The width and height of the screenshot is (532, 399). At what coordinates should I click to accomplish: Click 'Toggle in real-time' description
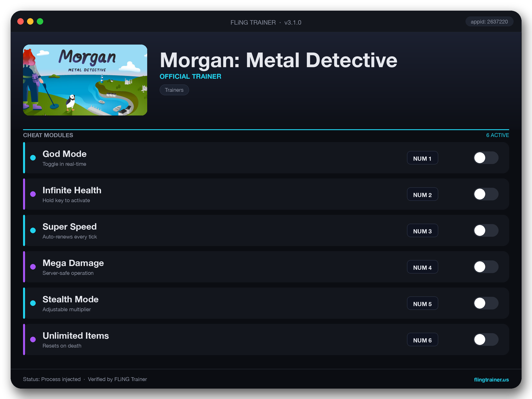click(x=65, y=164)
